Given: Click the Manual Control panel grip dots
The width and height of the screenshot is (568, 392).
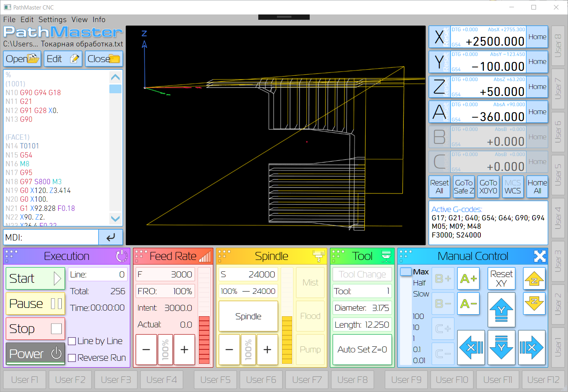Looking at the screenshot, I should 406,256.
